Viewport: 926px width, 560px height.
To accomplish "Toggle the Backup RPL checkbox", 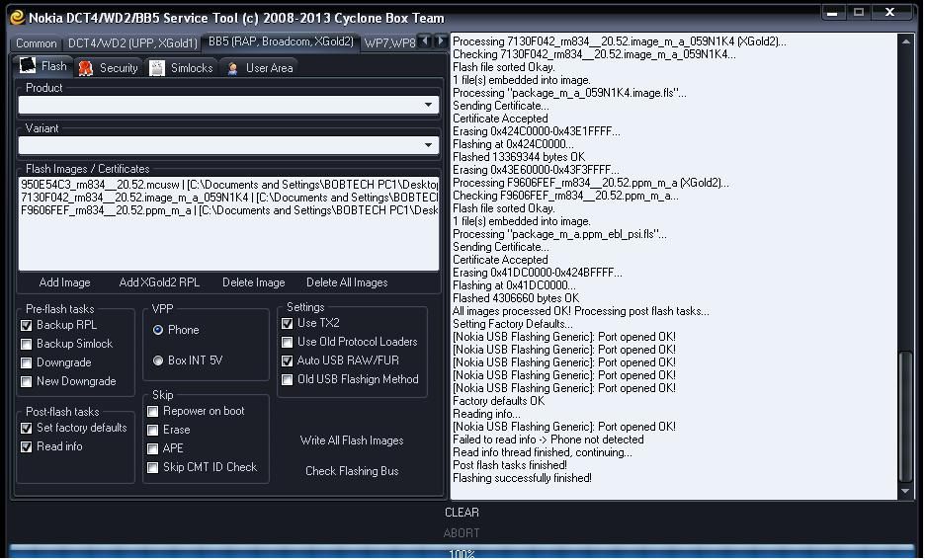I will click(27, 325).
